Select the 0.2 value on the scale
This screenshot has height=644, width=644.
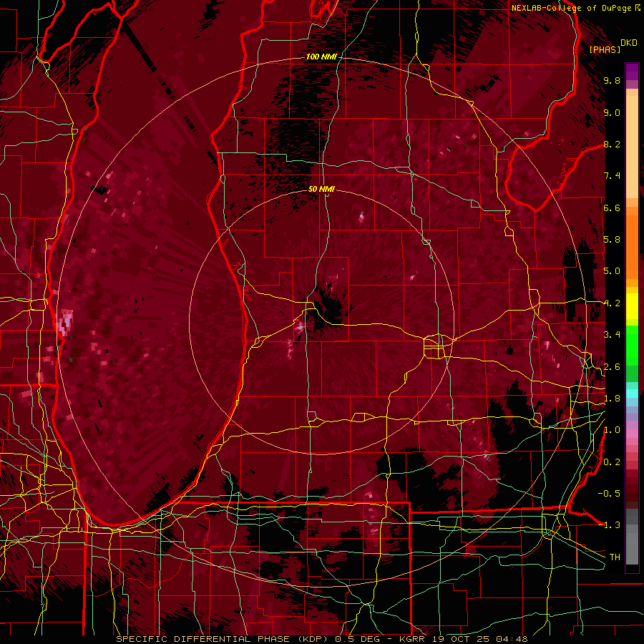612,462
